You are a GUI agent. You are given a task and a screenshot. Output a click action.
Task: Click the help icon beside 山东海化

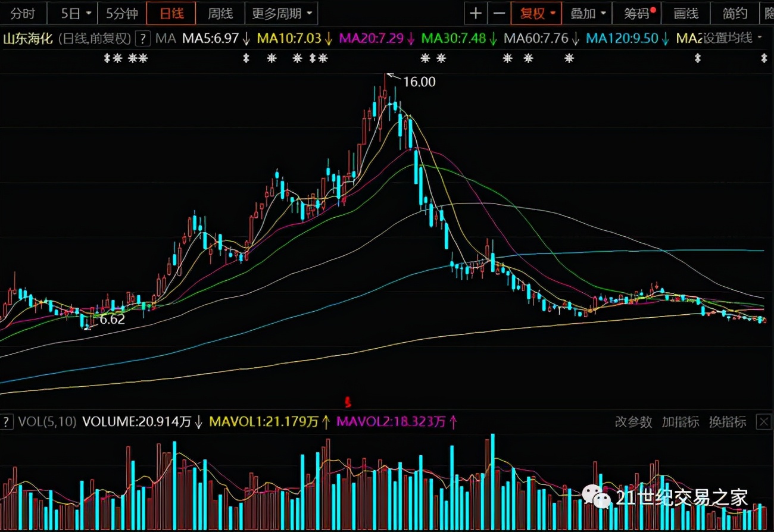pos(142,39)
